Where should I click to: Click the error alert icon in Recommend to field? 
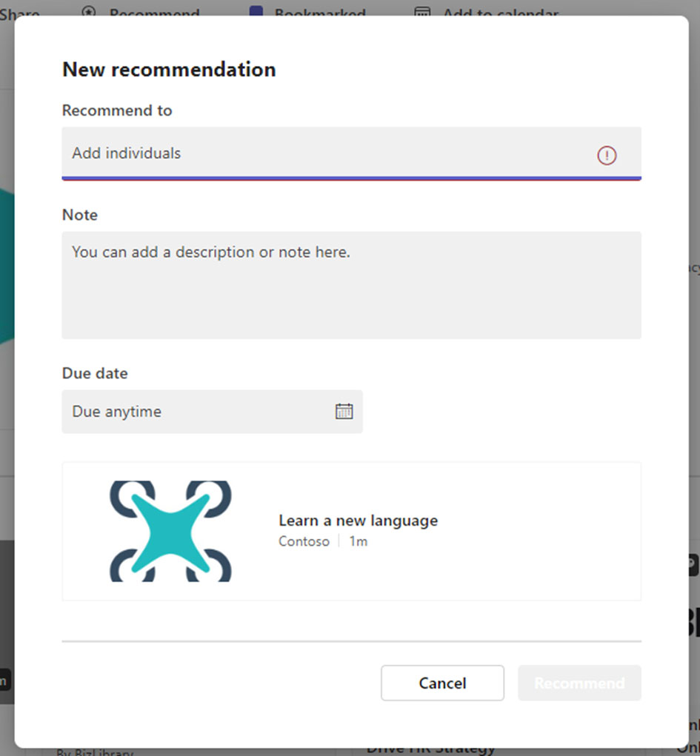pyautogui.click(x=607, y=155)
